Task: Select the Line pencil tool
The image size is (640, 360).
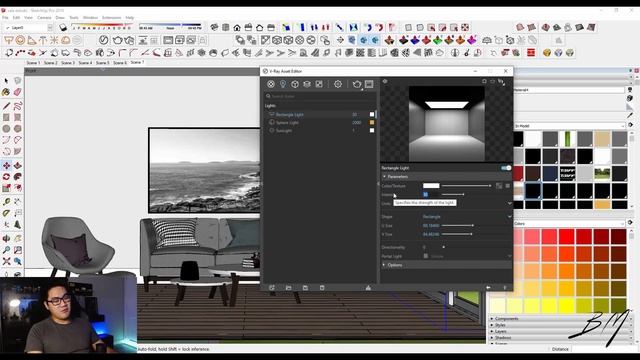Action: (x=6, y=106)
